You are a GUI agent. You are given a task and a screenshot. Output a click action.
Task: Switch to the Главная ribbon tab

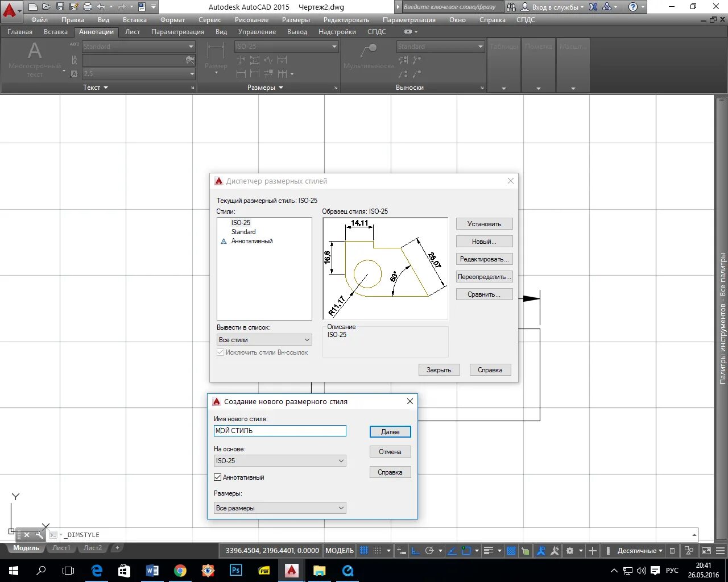tap(20, 32)
